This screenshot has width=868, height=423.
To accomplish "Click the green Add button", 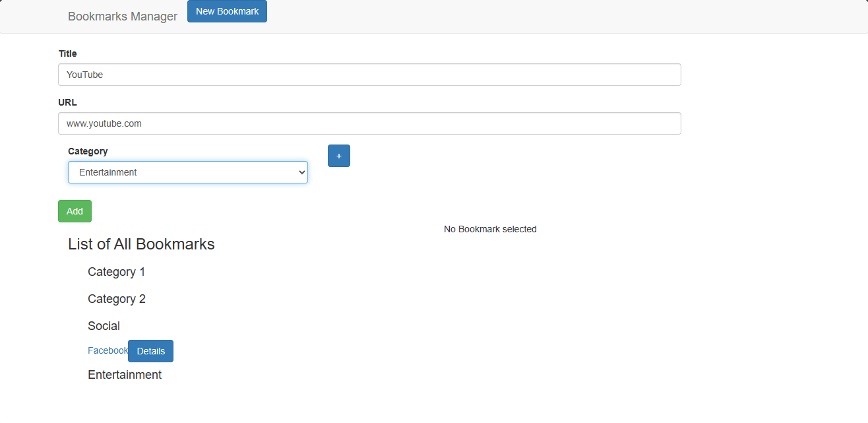I will coord(75,211).
